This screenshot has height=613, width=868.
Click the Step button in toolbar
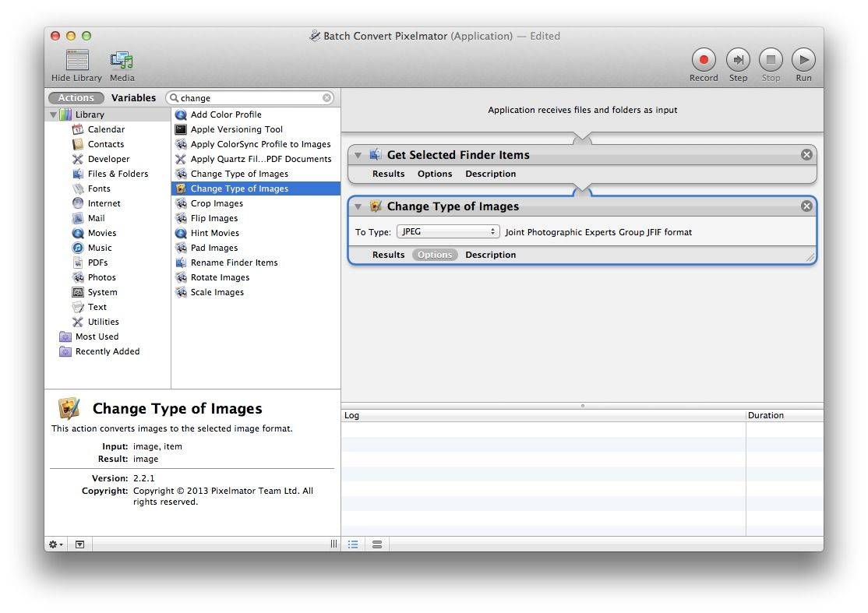737,60
